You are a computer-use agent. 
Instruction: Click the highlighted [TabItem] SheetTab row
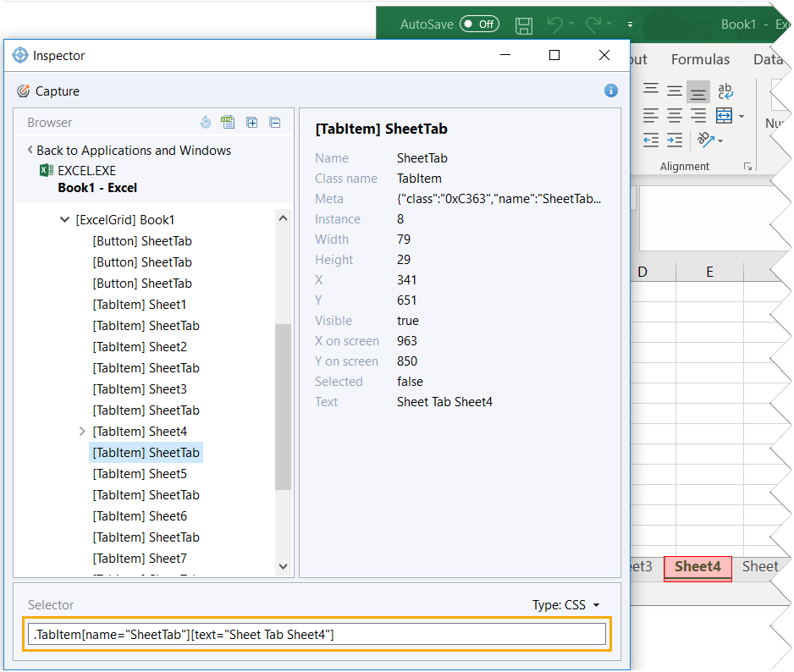[x=146, y=453]
